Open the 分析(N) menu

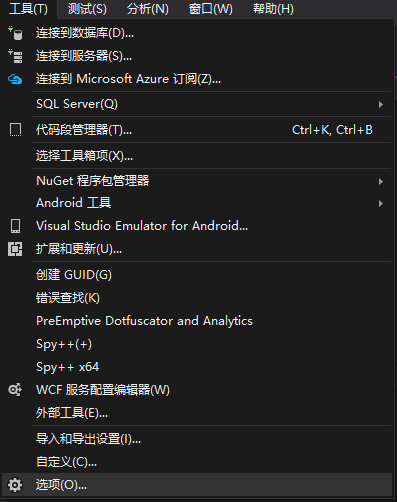pyautogui.click(x=148, y=9)
